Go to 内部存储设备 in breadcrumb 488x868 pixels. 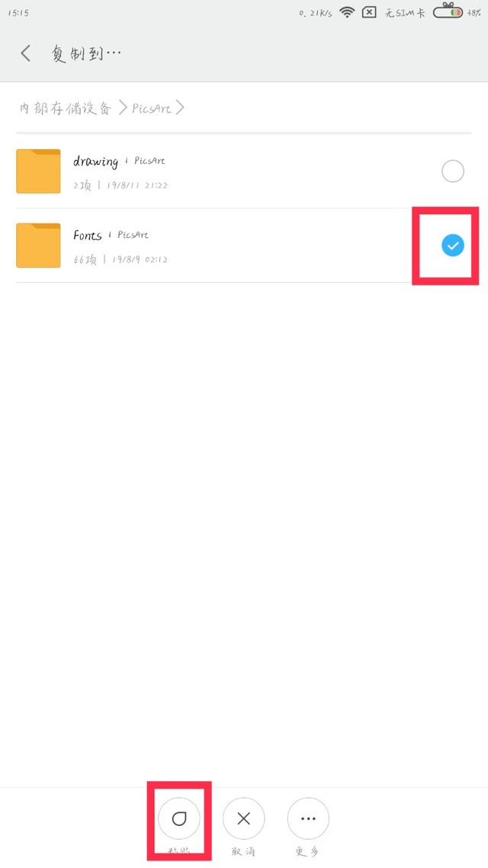(x=66, y=108)
